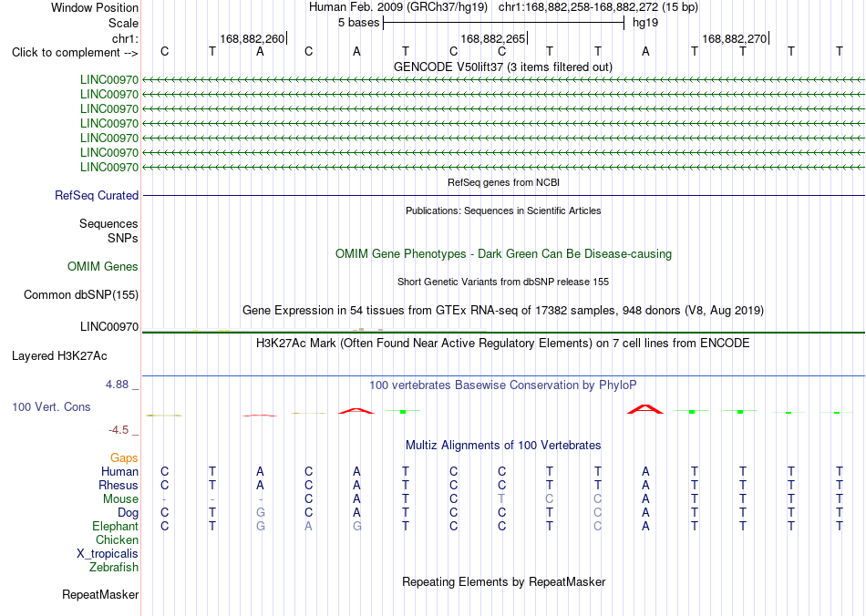Open the GENCODE V50lift37 track title

tap(503, 67)
